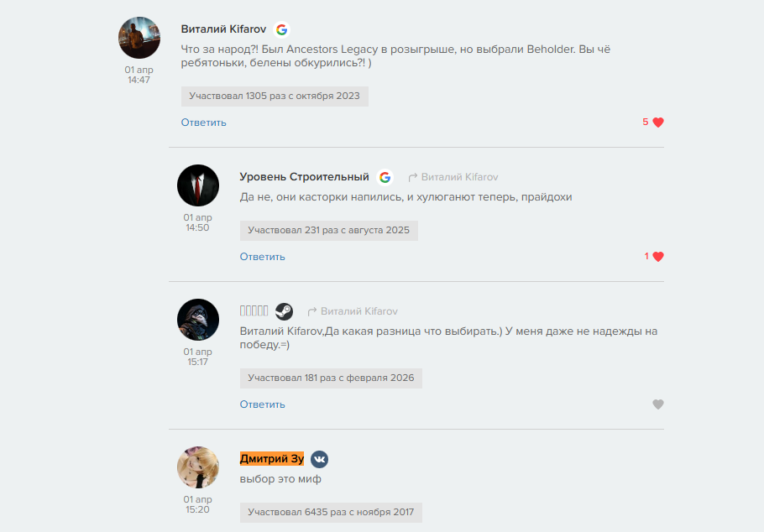Click Ответить under Уровень Строительный's comment
This screenshot has height=532, width=764.
tap(262, 257)
